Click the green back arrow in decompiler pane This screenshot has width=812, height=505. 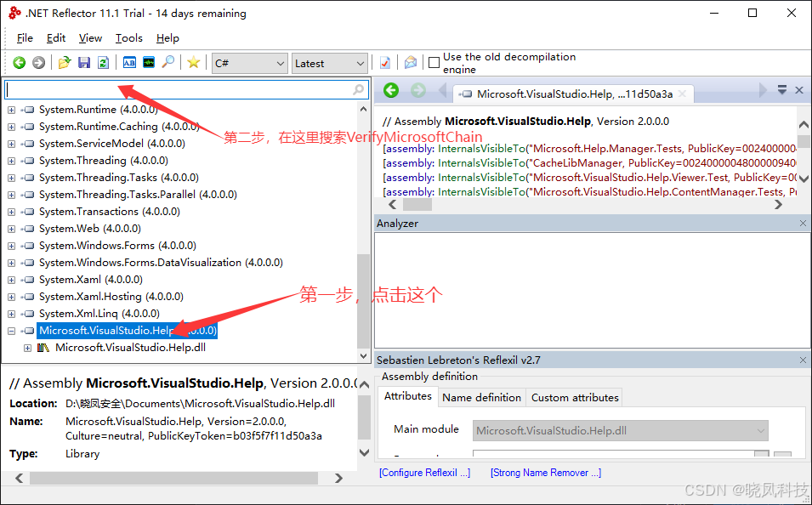[391, 91]
